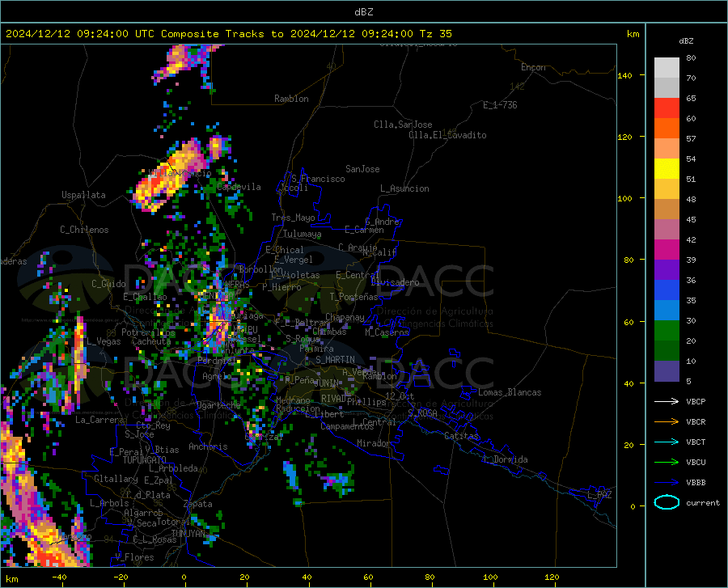Click the blue VBBB arrow in legend

(667, 483)
